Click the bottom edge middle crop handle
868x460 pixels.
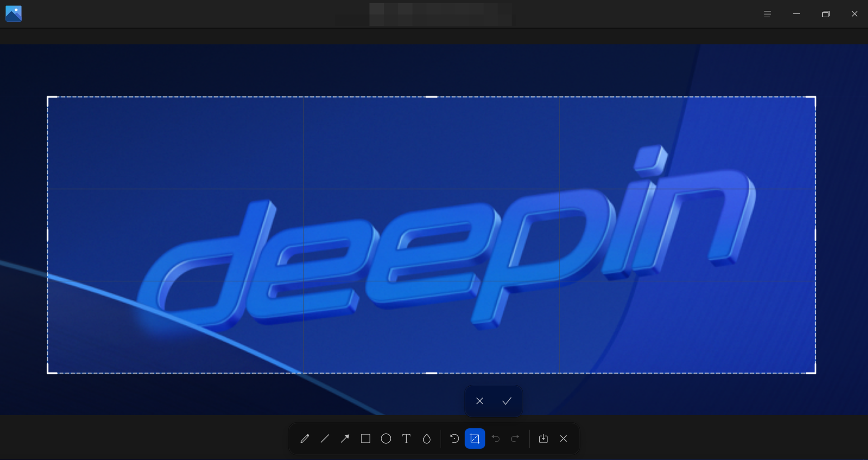pyautogui.click(x=432, y=373)
